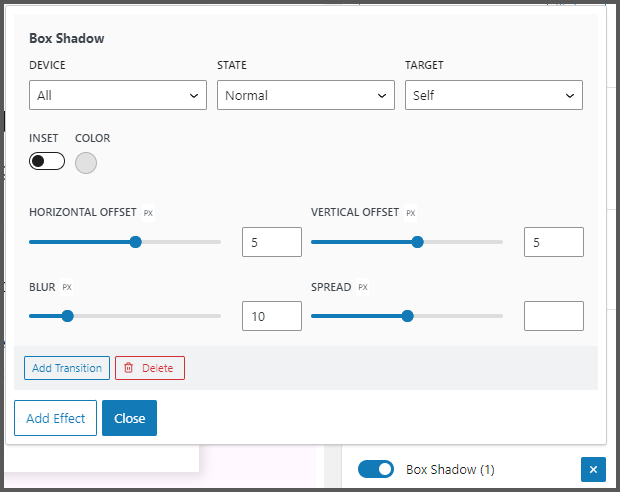Screen dimensions: 620x492
Task: Click the Vertical Offset slider handle
Action: click(x=418, y=242)
